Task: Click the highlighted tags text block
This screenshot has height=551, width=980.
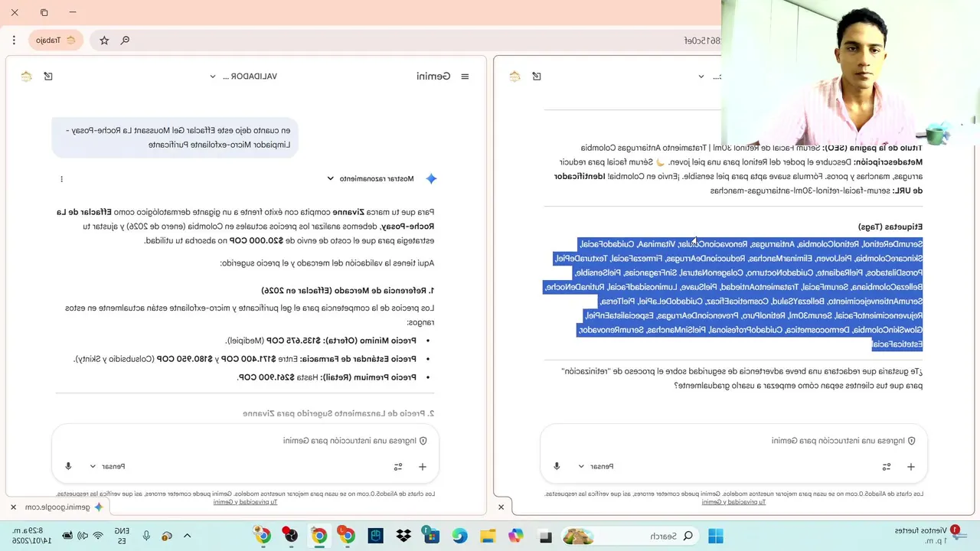Action: tap(733, 294)
